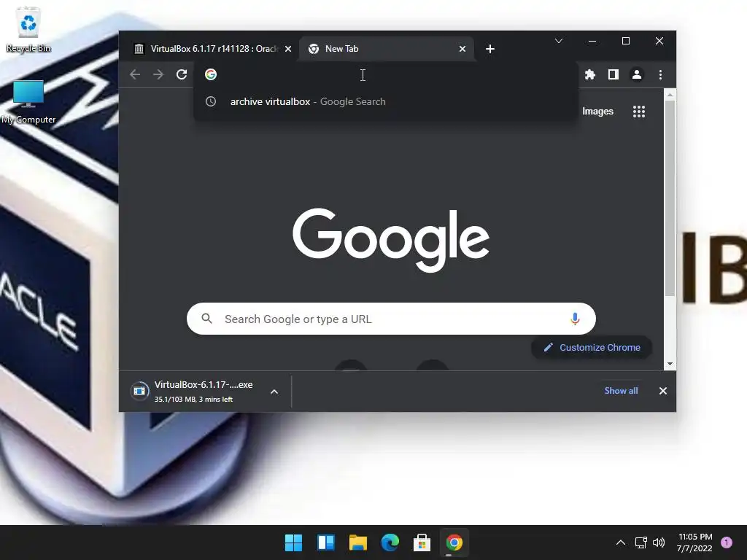Viewport: 747px width, 560px height.
Task: Click the scrollbar up arrow
Action: [670, 95]
